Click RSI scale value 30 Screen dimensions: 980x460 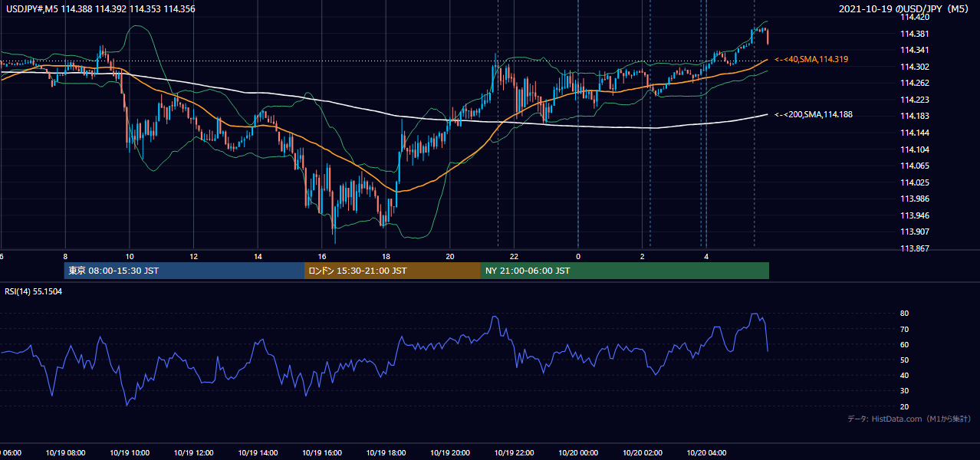904,391
